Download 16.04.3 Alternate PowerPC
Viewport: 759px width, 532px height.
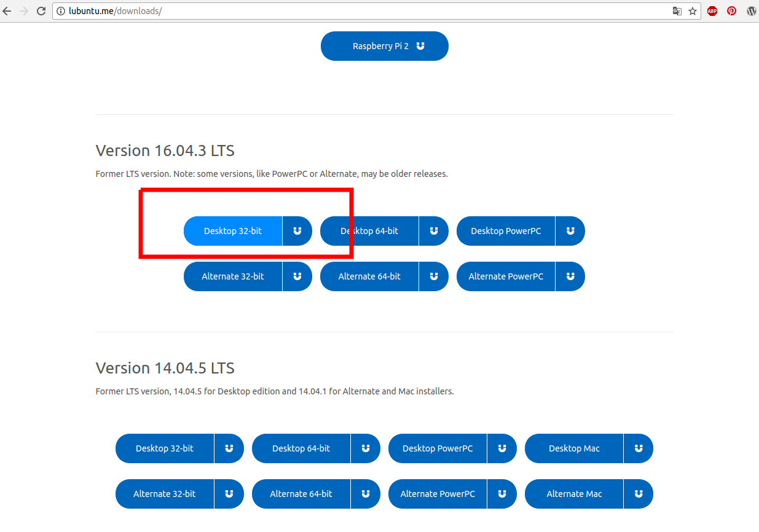click(506, 276)
